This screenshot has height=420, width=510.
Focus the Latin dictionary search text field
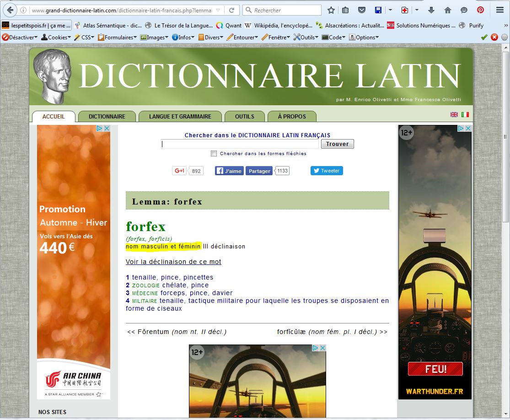click(240, 144)
